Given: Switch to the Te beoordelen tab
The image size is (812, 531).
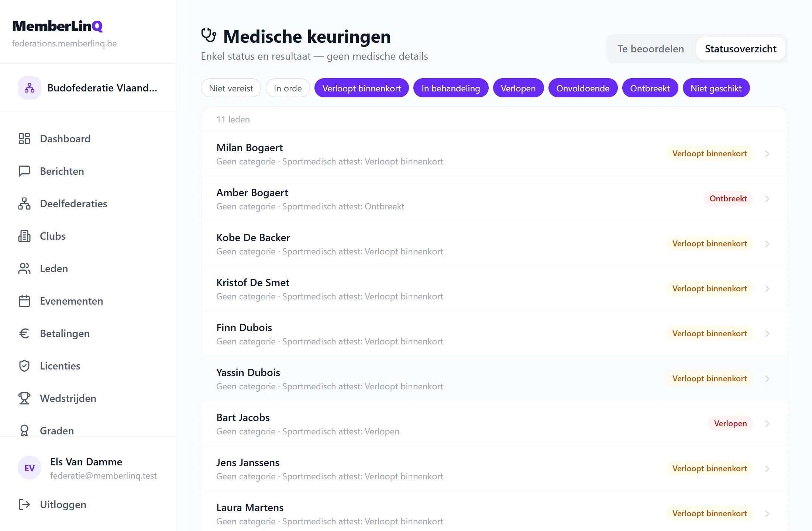Looking at the screenshot, I should (651, 49).
